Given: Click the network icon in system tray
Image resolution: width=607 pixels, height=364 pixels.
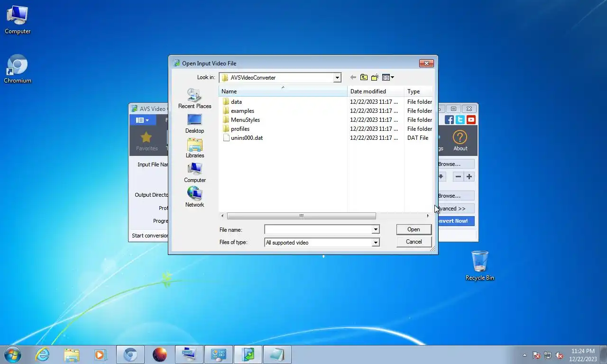Looking at the screenshot, I should click(548, 355).
